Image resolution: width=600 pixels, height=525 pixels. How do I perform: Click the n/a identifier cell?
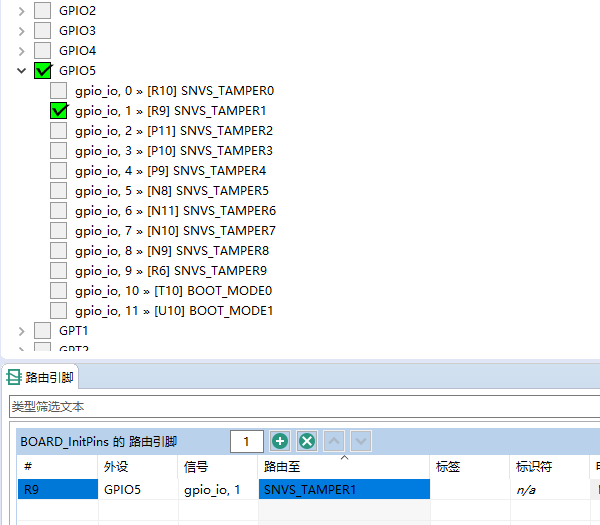coord(550,489)
